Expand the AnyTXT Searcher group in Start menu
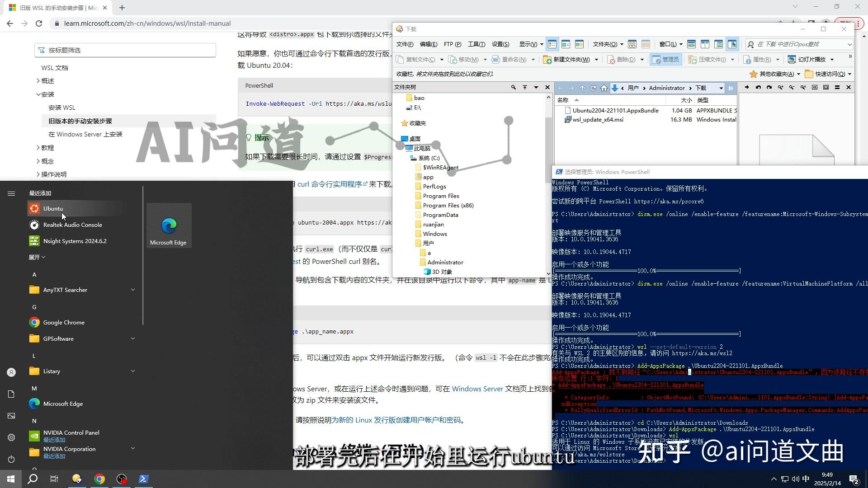Screen dimensions: 868x488 [133, 290]
